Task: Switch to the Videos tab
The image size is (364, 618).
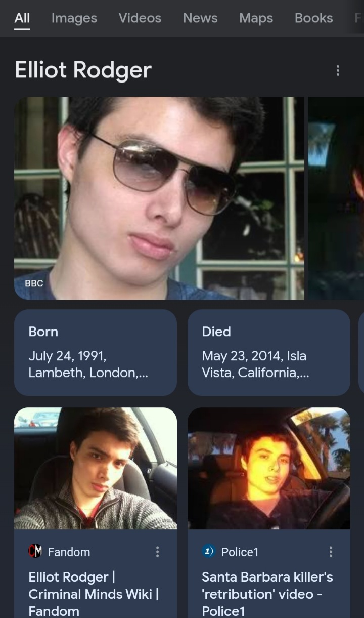Action: tap(140, 18)
